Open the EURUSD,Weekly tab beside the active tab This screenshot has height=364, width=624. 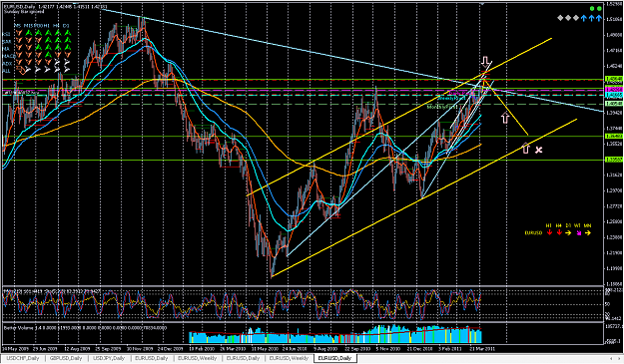289,358
